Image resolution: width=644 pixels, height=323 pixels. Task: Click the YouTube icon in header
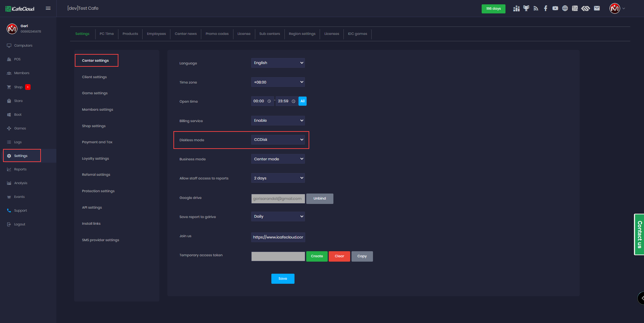point(555,8)
